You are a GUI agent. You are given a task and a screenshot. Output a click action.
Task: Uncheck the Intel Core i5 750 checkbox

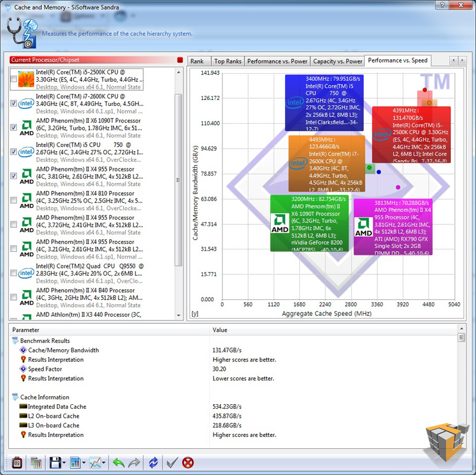click(13, 152)
